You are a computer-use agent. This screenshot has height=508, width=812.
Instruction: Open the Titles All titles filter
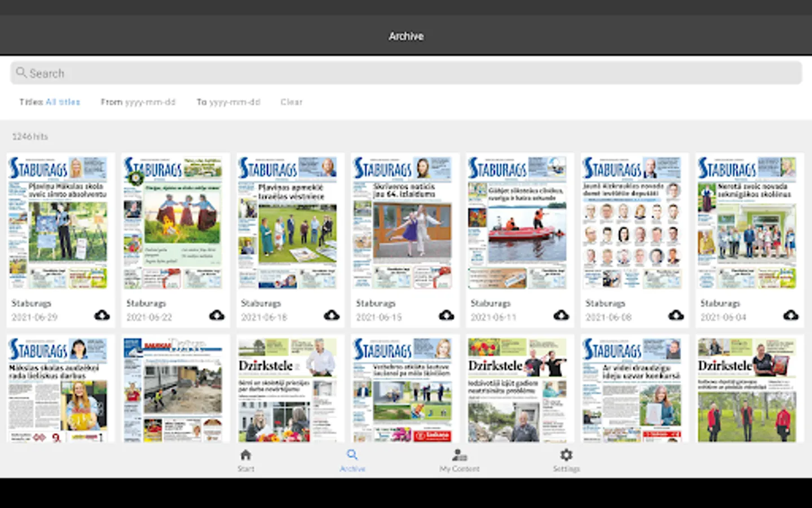50,102
